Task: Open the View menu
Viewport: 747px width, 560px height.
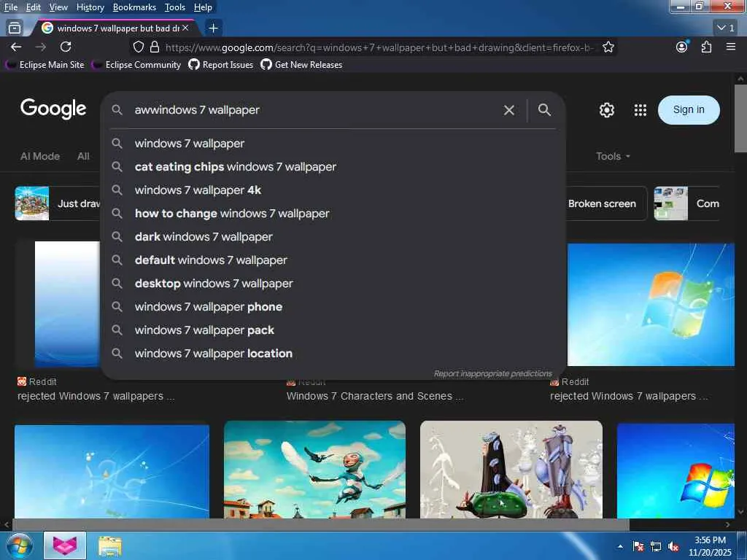Action: 58,7
